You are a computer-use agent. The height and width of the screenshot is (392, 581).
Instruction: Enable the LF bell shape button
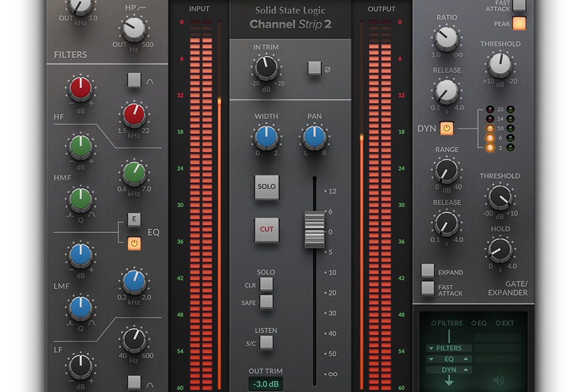point(134,382)
